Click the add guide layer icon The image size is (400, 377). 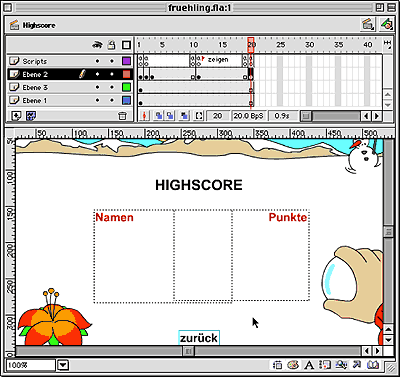coord(31,116)
